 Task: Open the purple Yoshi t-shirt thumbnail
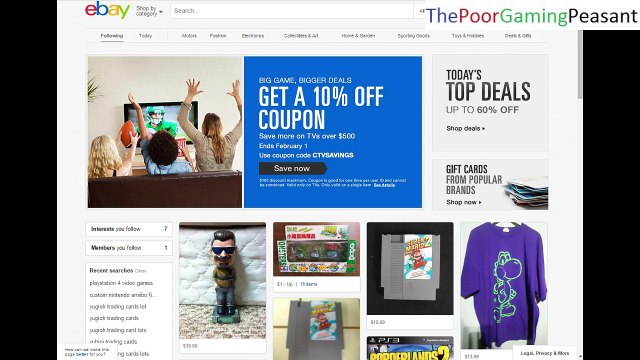[x=504, y=286]
